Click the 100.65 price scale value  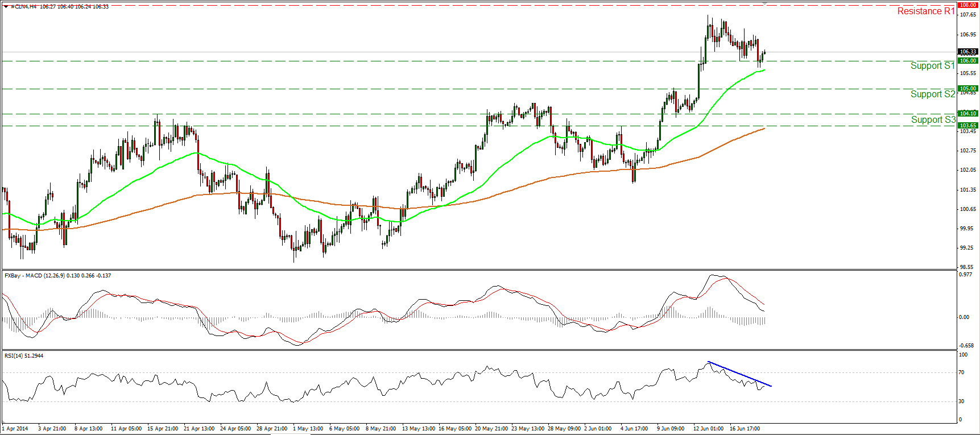[x=968, y=209]
